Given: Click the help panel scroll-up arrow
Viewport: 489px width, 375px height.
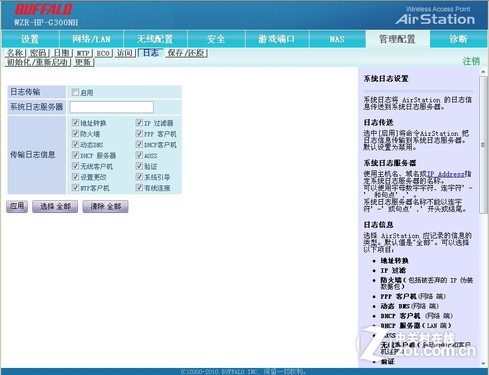Looking at the screenshot, I should click(483, 72).
